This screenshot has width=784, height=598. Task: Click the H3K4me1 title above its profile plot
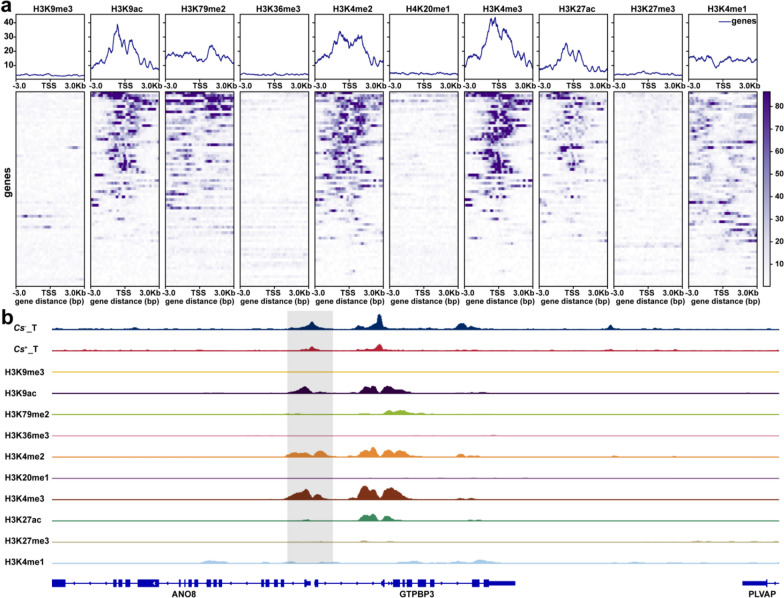point(727,9)
